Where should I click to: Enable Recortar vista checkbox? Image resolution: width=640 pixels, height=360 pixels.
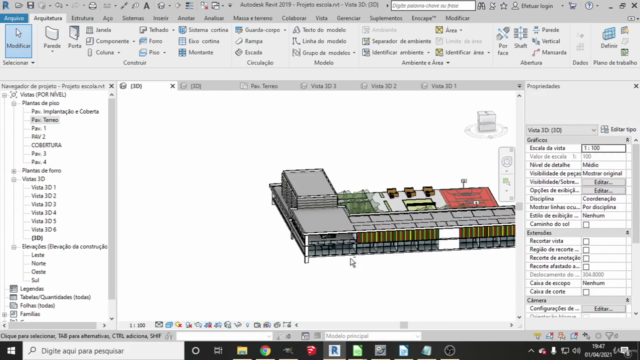click(586, 241)
